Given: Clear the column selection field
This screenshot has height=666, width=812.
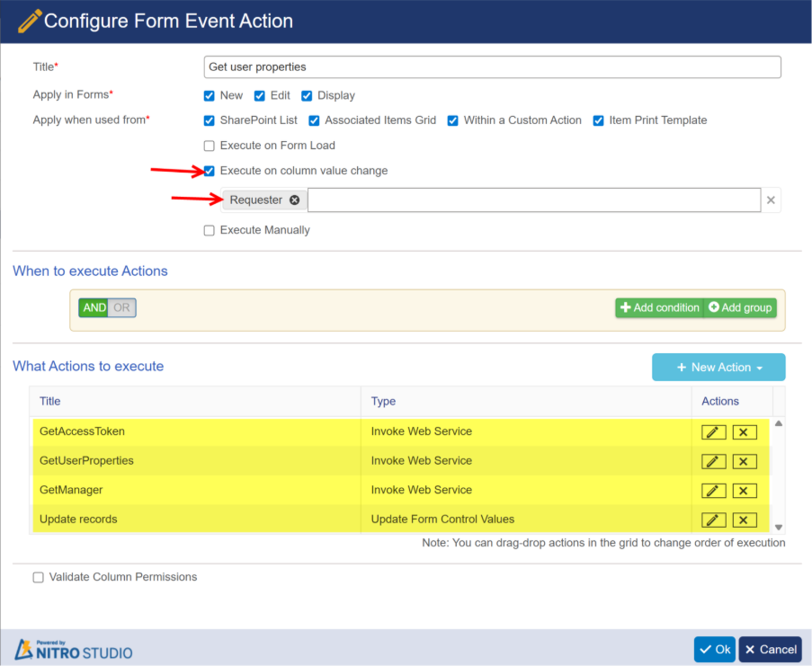Looking at the screenshot, I should click(771, 200).
